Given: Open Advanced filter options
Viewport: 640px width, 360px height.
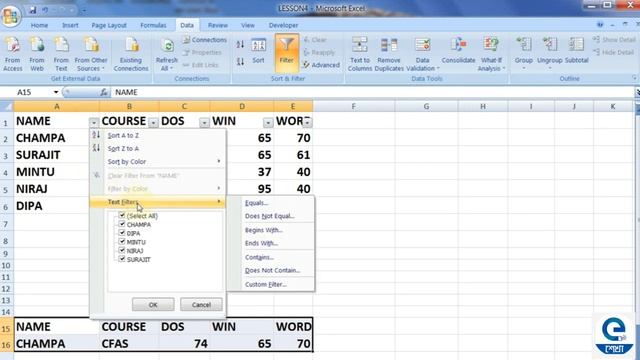Looking at the screenshot, I should [321, 65].
